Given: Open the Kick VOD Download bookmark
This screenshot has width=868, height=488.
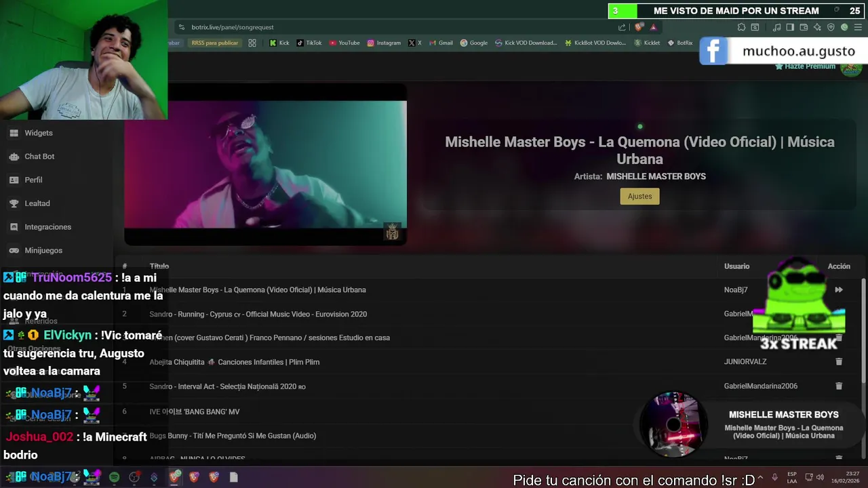Looking at the screenshot, I should (x=526, y=43).
